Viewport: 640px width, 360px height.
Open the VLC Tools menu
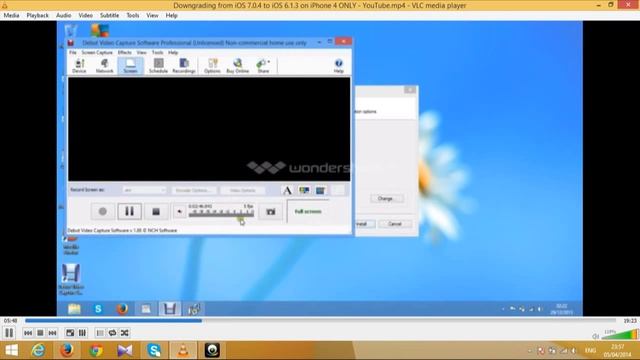tap(133, 15)
